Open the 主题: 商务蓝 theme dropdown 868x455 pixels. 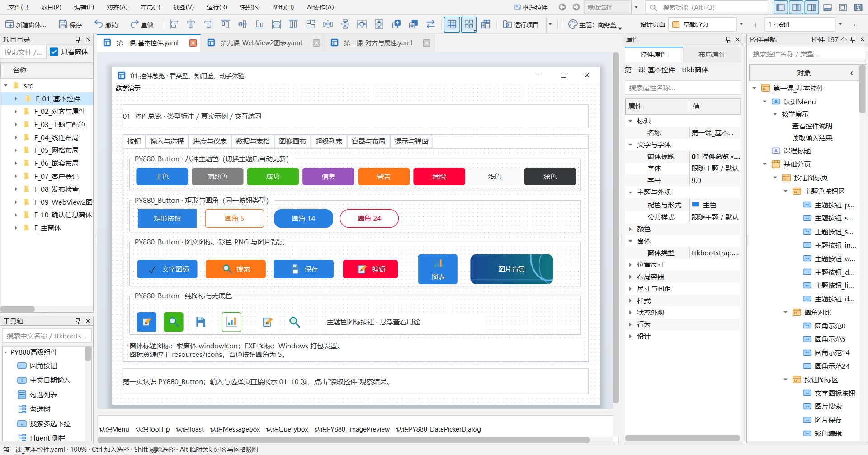coord(595,24)
